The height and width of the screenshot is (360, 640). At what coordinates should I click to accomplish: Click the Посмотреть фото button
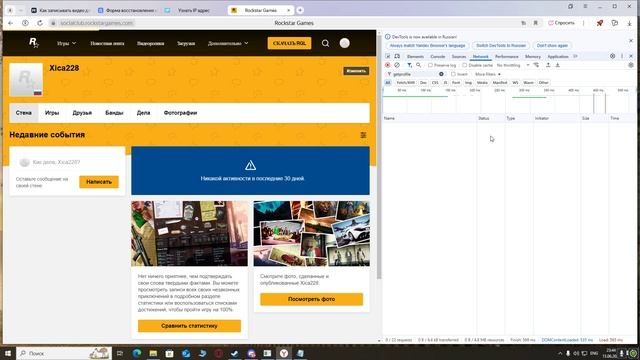click(311, 299)
